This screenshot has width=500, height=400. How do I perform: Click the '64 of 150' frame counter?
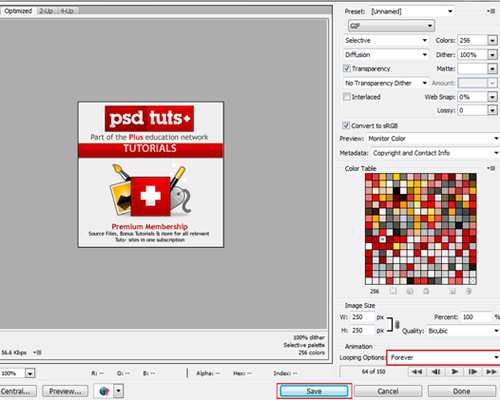(373, 371)
